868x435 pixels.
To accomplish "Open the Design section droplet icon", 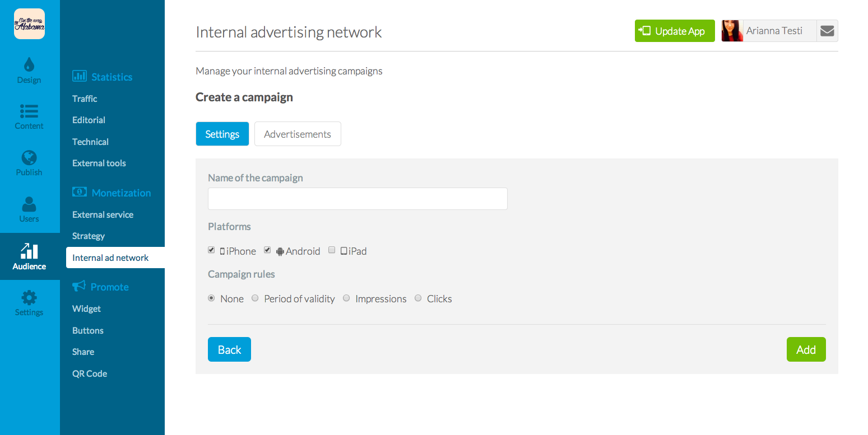I will (x=29, y=64).
